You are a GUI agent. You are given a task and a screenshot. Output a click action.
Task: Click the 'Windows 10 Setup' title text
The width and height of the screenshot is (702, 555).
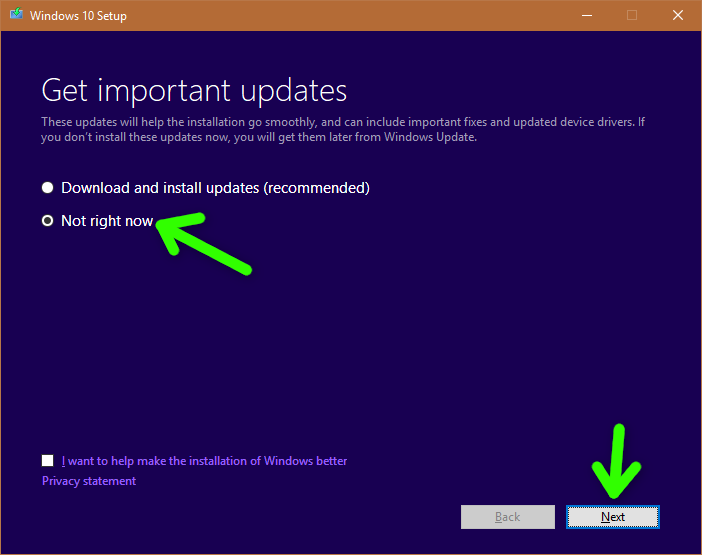(78, 16)
